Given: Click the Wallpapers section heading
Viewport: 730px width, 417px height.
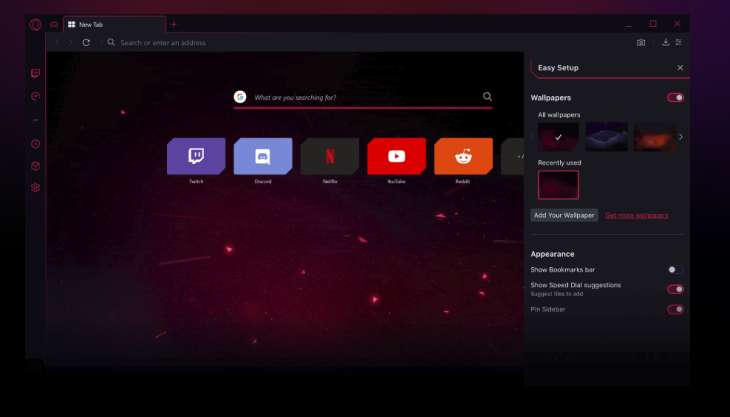Looking at the screenshot, I should 551,98.
